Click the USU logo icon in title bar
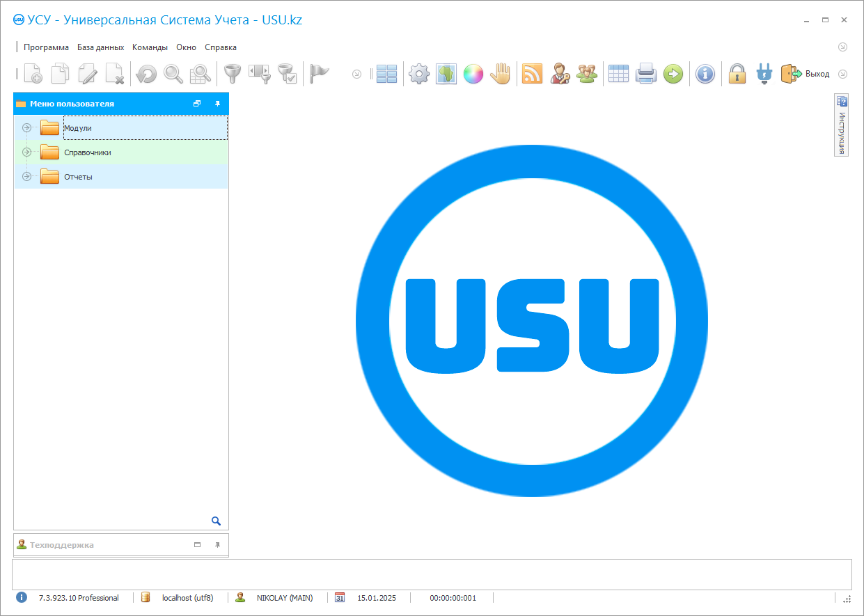Screen dimensions: 864x616 coord(19,19)
